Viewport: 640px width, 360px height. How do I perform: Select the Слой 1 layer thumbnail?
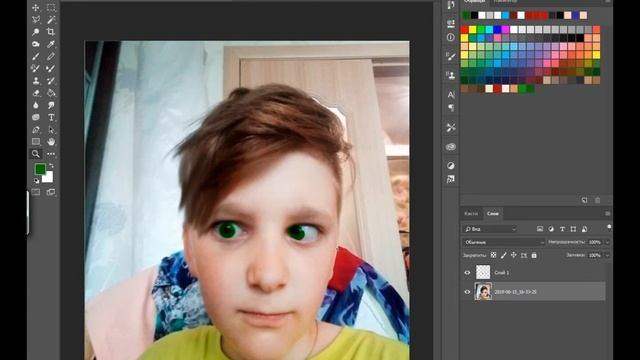[x=483, y=272]
